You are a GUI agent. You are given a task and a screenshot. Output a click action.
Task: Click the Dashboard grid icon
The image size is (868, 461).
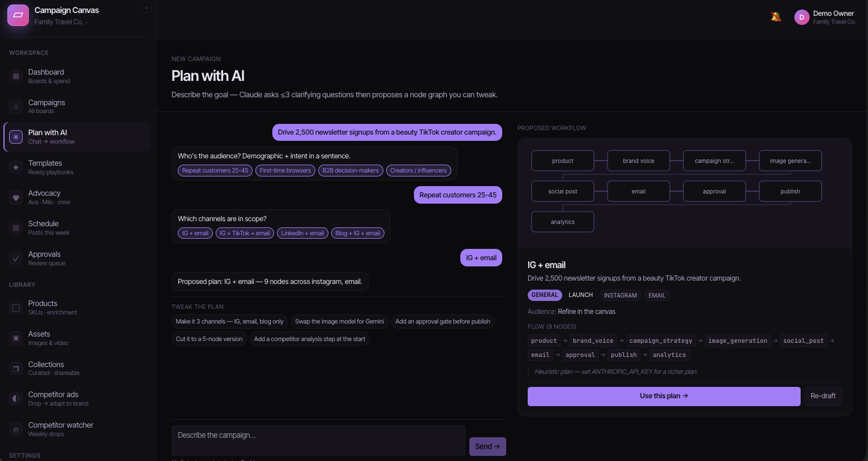pos(16,76)
